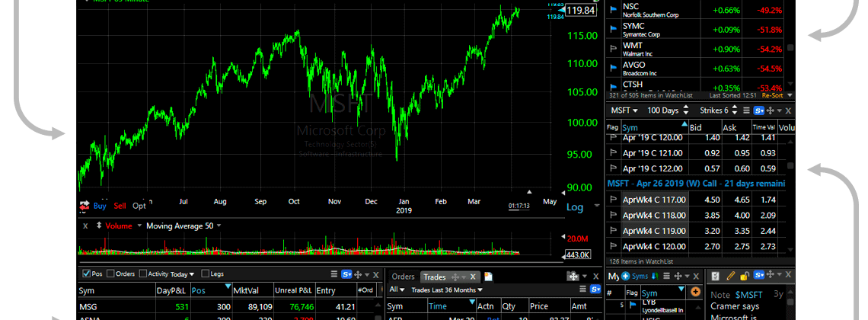Click the checklist clipboard icon in notes panel
The image size is (868, 320).
pyautogui.click(x=716, y=276)
